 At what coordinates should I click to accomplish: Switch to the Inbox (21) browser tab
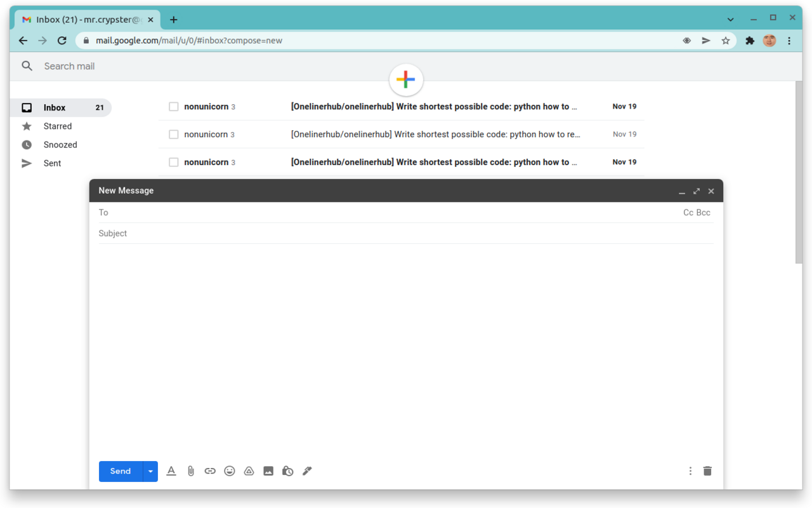(88, 19)
